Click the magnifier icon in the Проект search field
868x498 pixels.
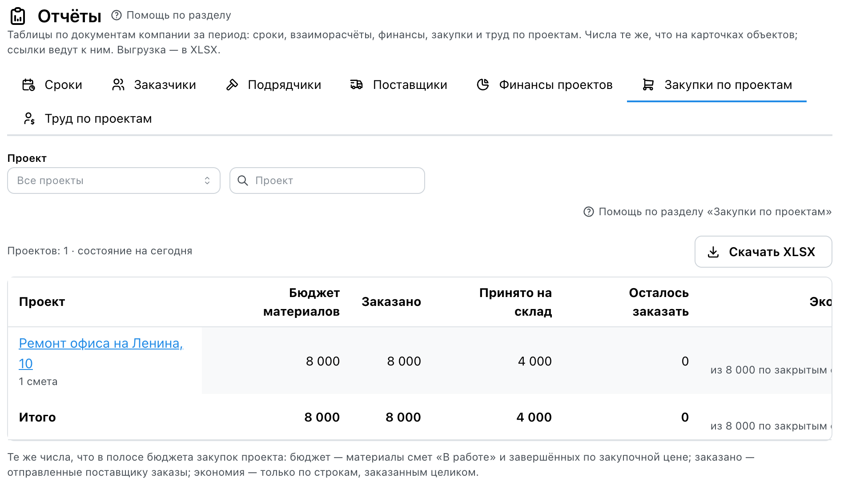click(243, 181)
